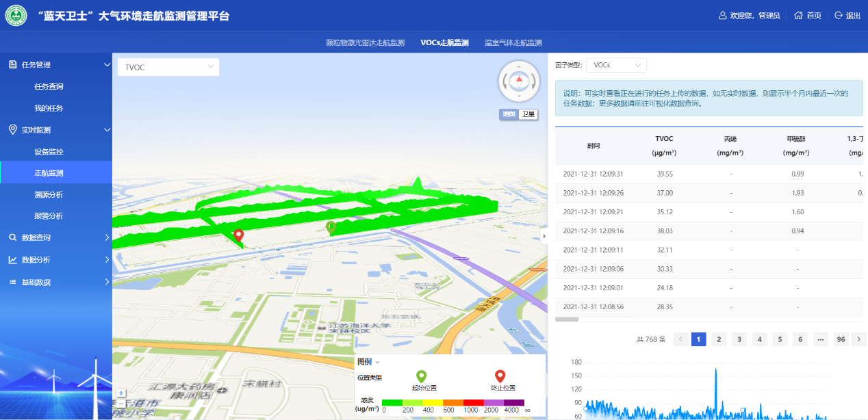Switch map to 卫星 satellite view
The width and height of the screenshot is (868, 420).
click(528, 114)
